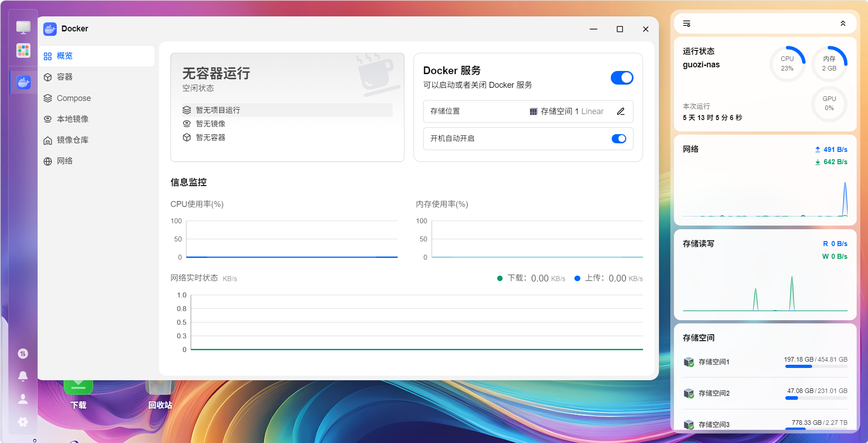Collapse the monitoring widget panel
The height and width of the screenshot is (443, 868).
843,24
